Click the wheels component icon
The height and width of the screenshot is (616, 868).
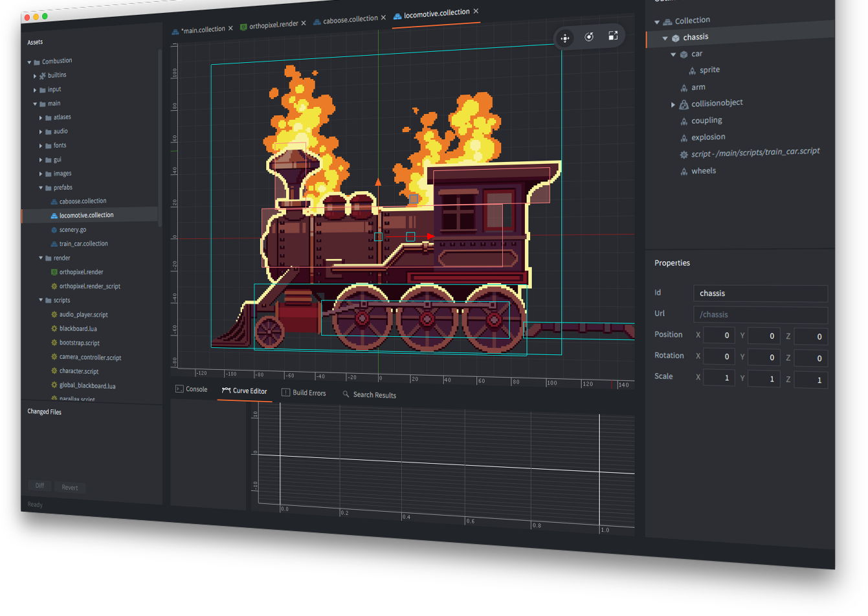pyautogui.click(x=684, y=172)
